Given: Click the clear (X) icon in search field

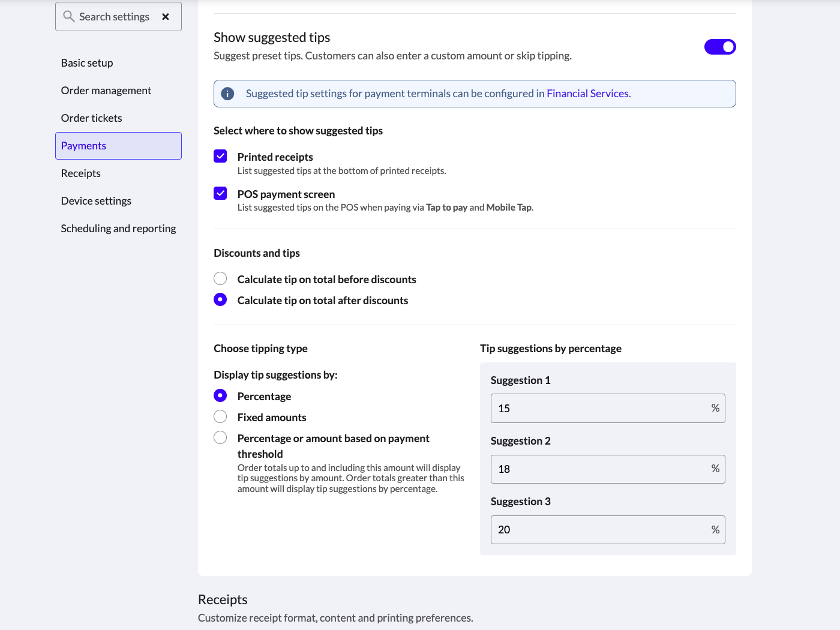Looking at the screenshot, I should pos(166,16).
